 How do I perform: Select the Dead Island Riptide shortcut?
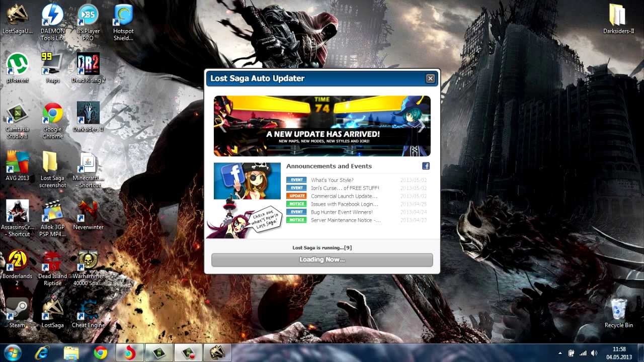(x=52, y=267)
